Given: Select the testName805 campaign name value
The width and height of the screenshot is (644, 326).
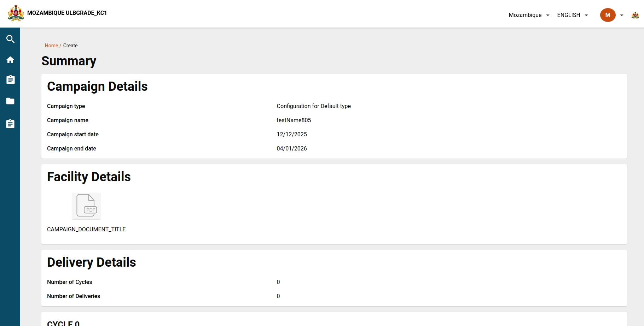Looking at the screenshot, I should point(294,120).
